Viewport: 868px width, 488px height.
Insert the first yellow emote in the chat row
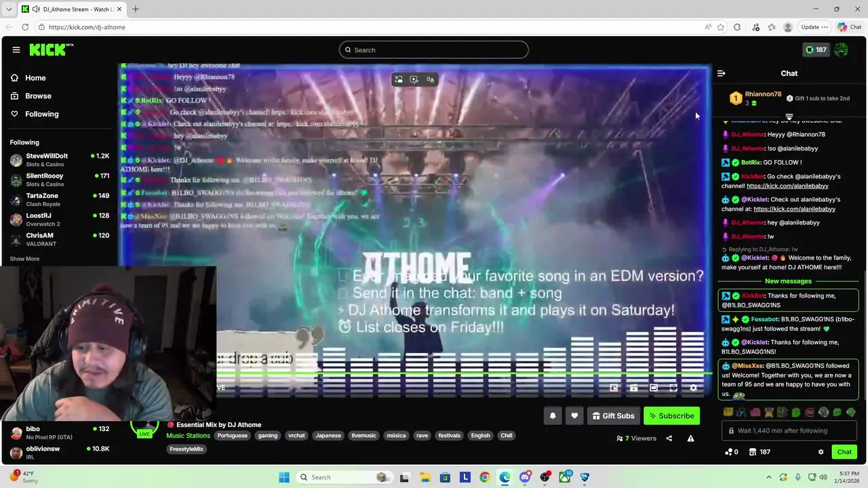point(728,412)
